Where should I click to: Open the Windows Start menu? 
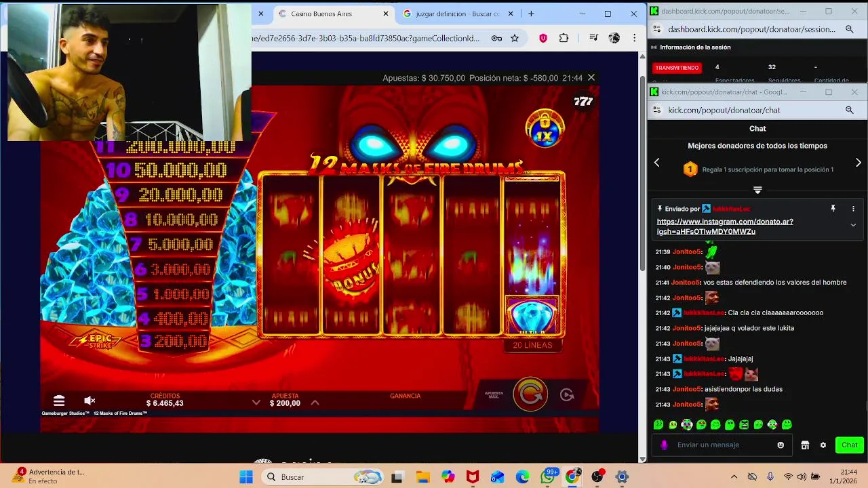coord(245,477)
